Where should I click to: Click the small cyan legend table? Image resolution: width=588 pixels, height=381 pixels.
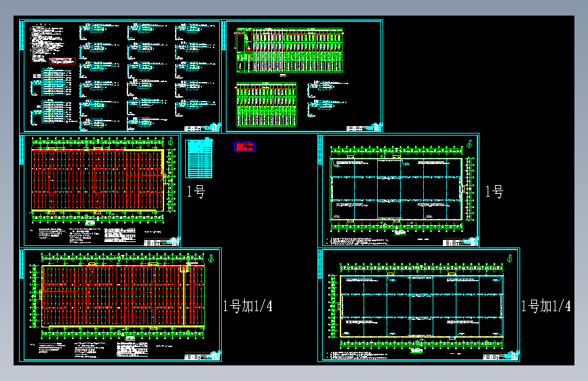[x=199, y=158]
